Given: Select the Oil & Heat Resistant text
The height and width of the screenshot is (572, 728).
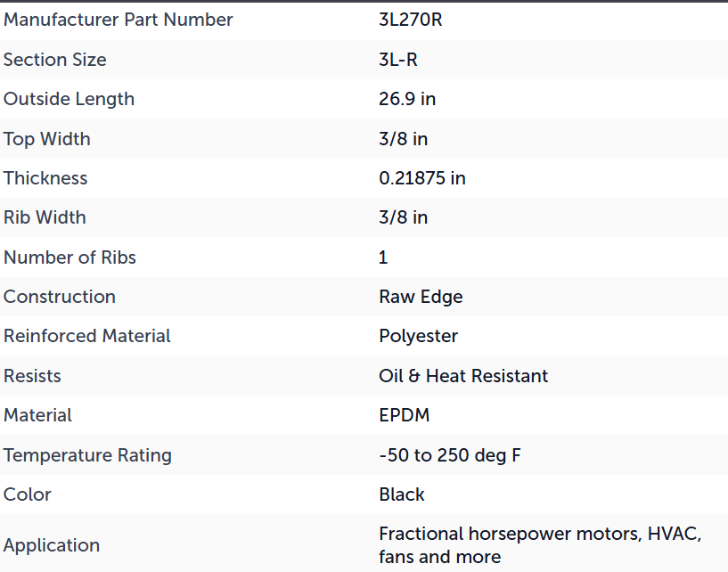Looking at the screenshot, I should [463, 376].
